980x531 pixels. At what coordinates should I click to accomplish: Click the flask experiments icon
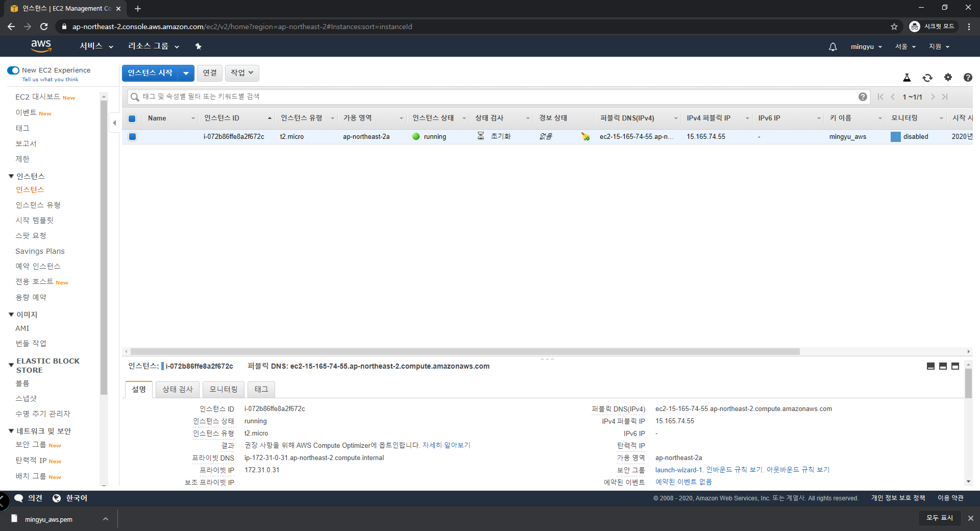907,78
